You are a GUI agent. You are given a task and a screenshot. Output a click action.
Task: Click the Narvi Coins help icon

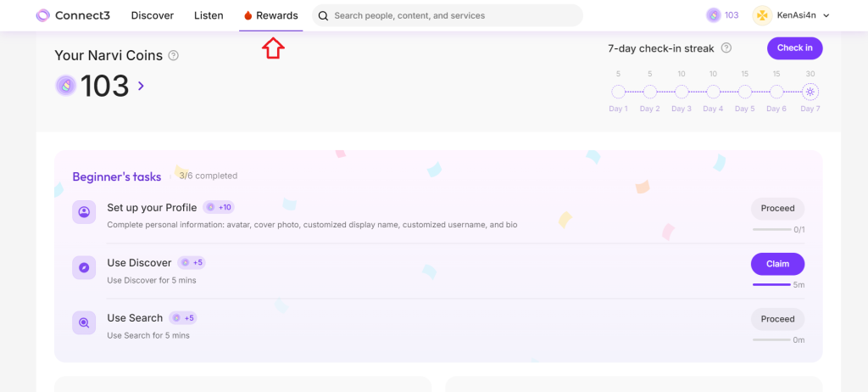pos(174,56)
